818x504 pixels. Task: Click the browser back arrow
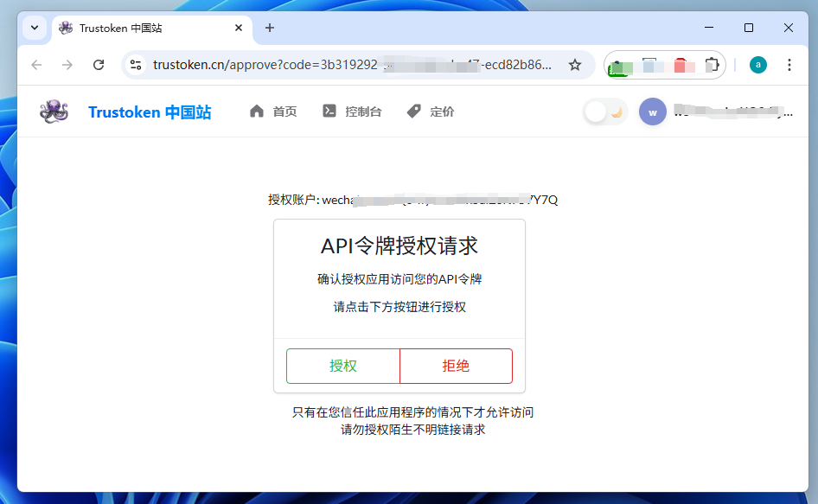pyautogui.click(x=36, y=65)
